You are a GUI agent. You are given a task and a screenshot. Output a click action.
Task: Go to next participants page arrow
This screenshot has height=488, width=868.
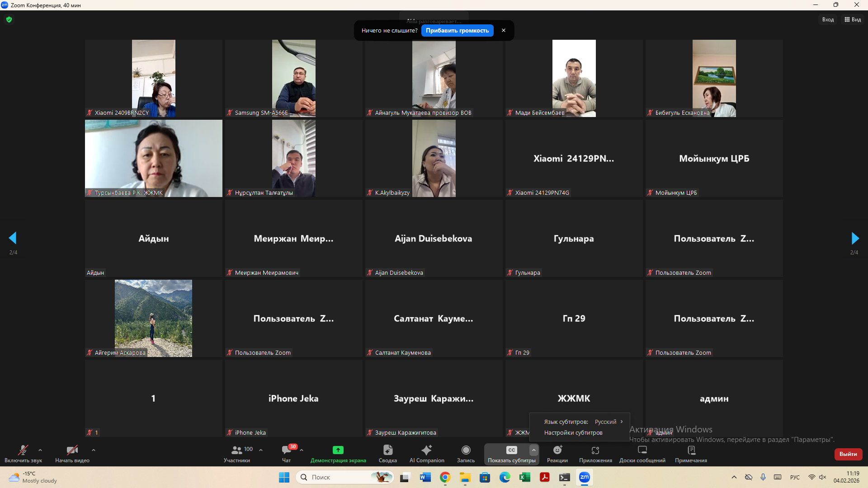click(x=854, y=238)
